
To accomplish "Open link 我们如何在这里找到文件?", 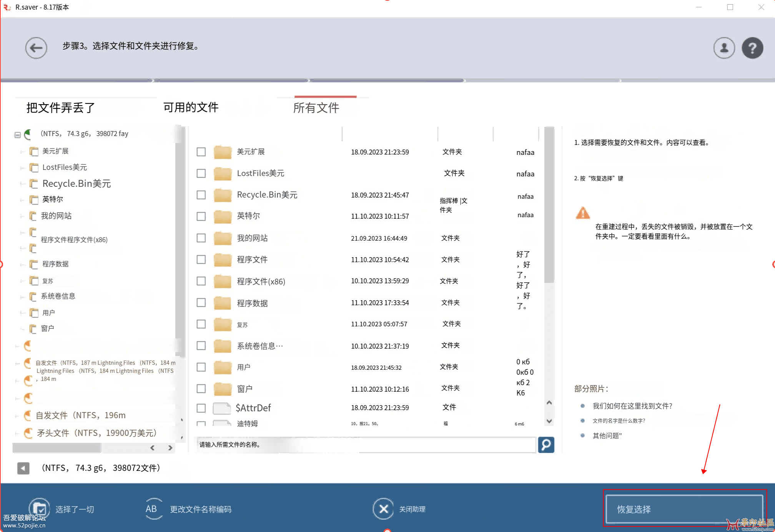I will pos(632,406).
